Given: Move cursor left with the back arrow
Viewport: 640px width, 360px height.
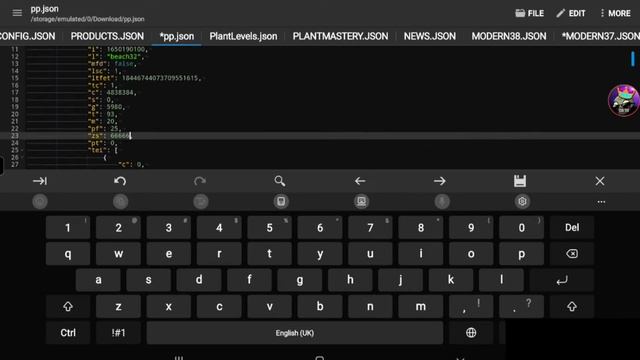Looking at the screenshot, I should 360,181.
